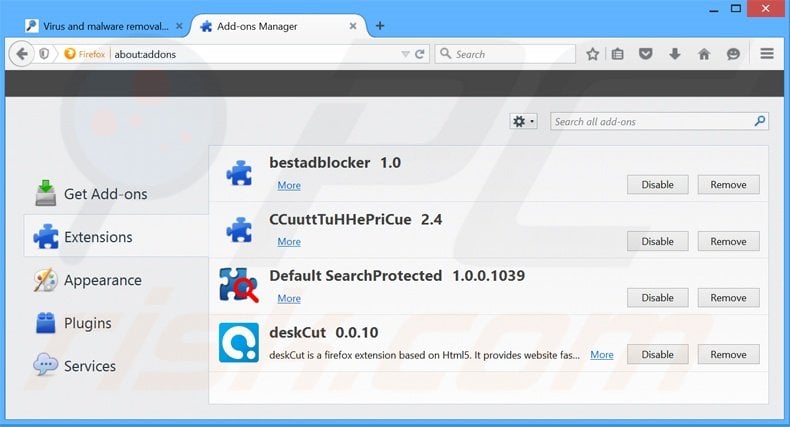This screenshot has width=790, height=427.
Task: Switch to Virus and malware removal tab
Action: [x=103, y=26]
